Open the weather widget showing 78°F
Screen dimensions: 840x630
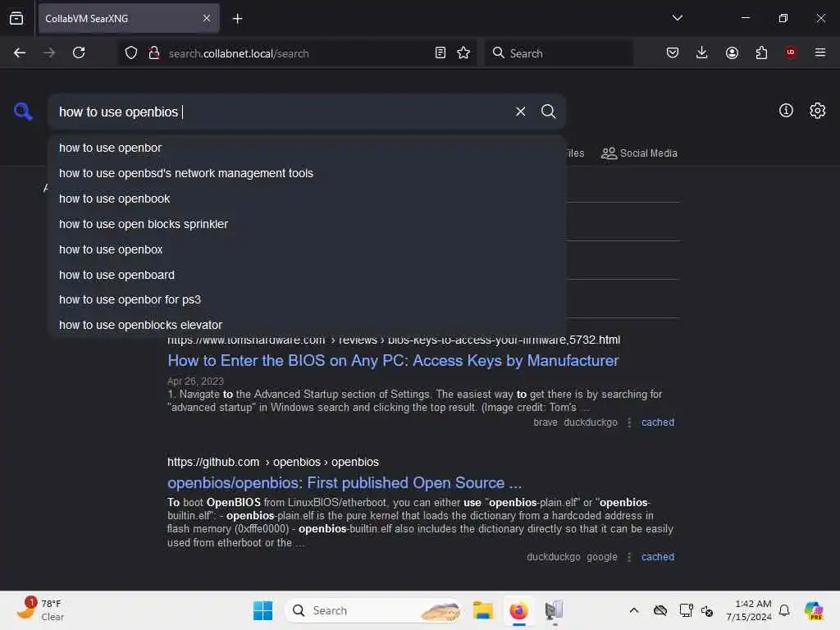41,610
